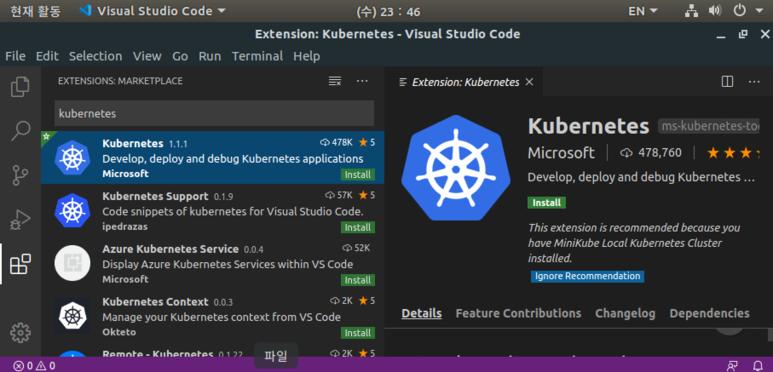The height and width of the screenshot is (372, 773).
Task: Open the Edit menu
Action: tap(47, 56)
